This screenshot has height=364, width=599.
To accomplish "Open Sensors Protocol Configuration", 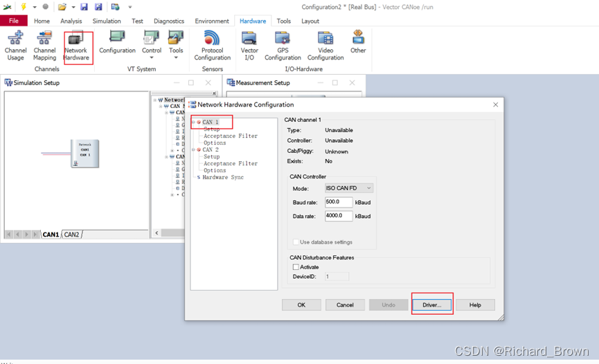I will coord(212,46).
